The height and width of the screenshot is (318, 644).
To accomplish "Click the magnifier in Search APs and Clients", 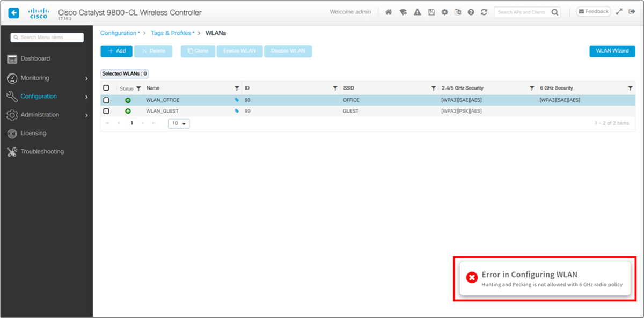I will (x=554, y=12).
